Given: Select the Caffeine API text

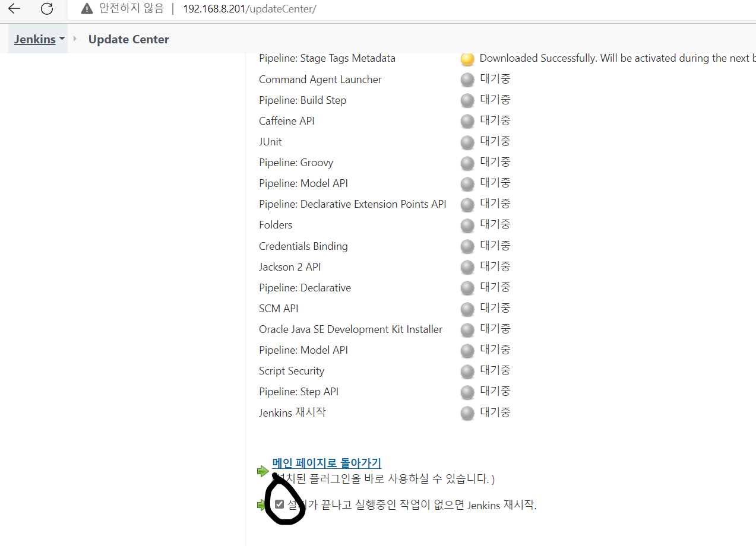Looking at the screenshot, I should pyautogui.click(x=287, y=120).
